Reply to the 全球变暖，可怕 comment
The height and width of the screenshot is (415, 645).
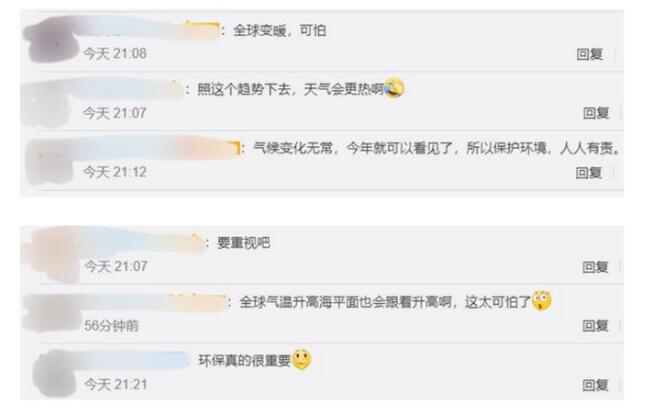pos(589,54)
